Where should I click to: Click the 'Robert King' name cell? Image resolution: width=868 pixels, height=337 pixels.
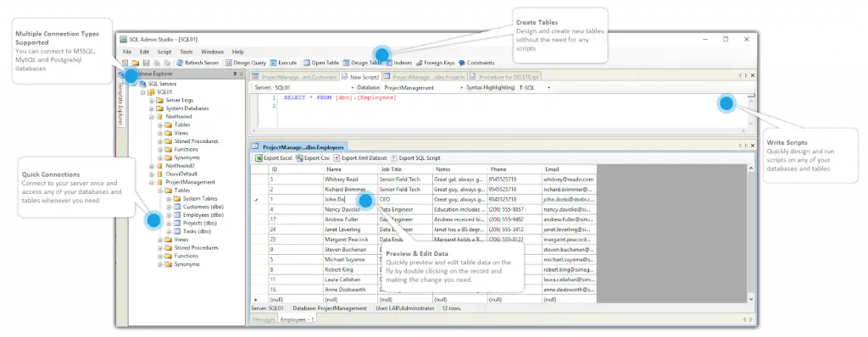(x=351, y=269)
